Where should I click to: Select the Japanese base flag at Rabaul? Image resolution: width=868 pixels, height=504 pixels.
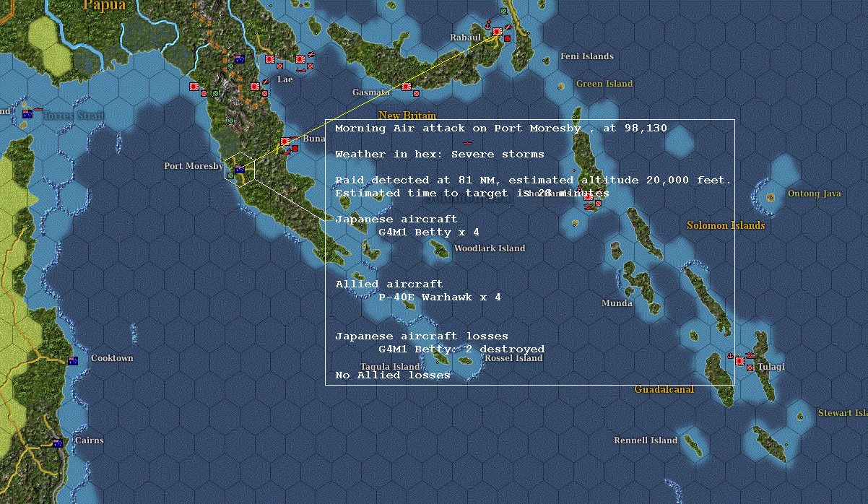point(498,32)
